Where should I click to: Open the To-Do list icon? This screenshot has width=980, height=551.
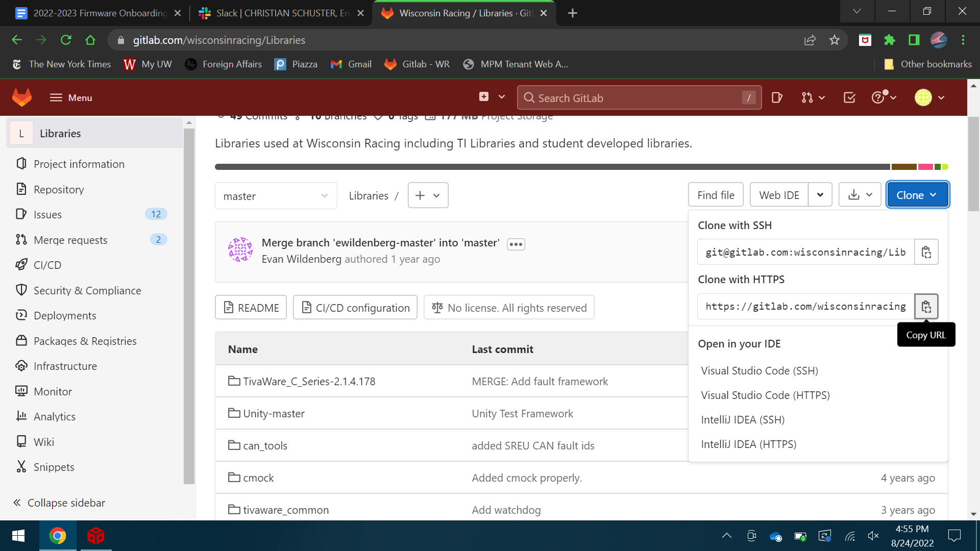click(x=849, y=97)
